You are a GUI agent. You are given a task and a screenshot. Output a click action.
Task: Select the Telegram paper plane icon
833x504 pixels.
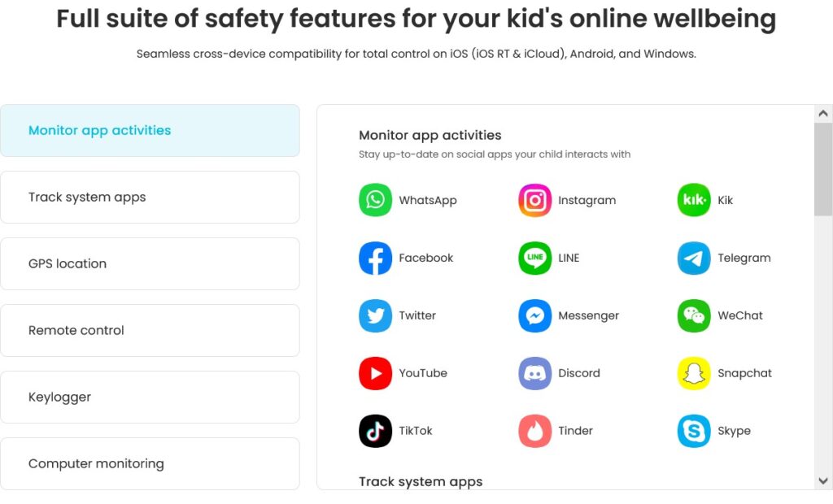[694, 259]
